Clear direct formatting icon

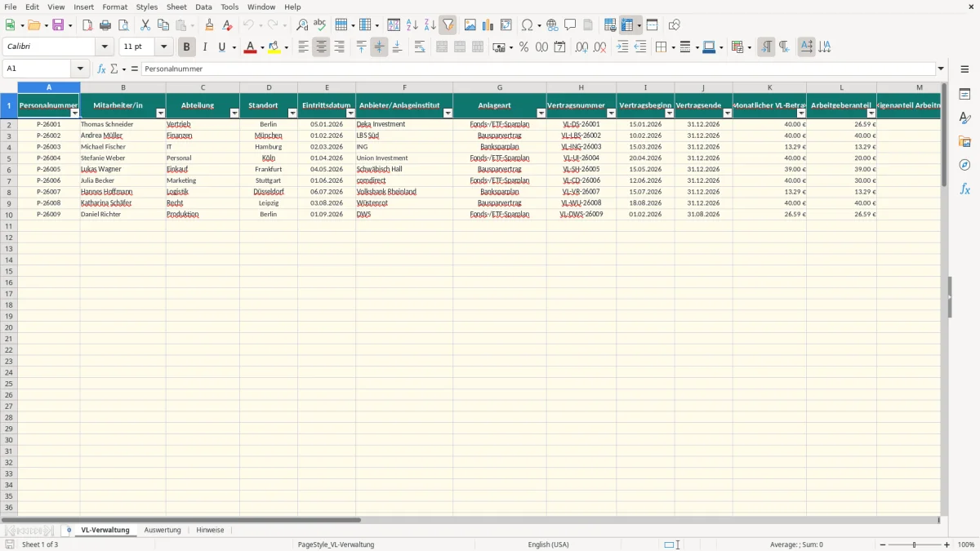coord(228,25)
